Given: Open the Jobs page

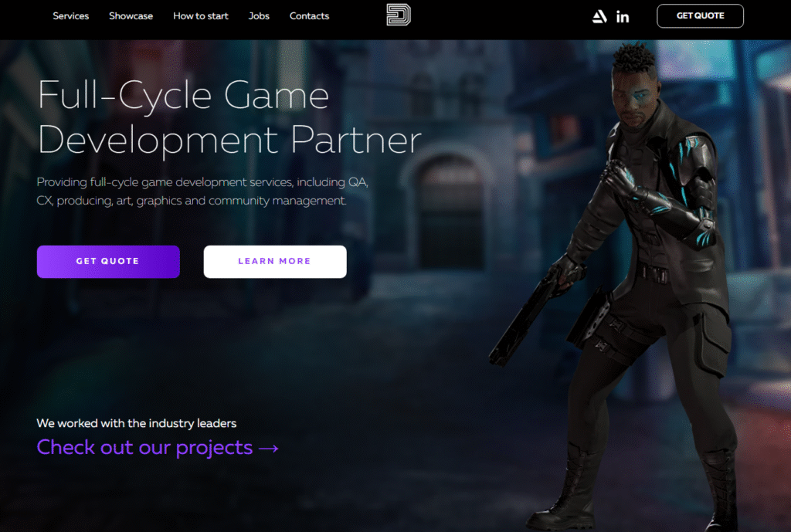Looking at the screenshot, I should (259, 16).
